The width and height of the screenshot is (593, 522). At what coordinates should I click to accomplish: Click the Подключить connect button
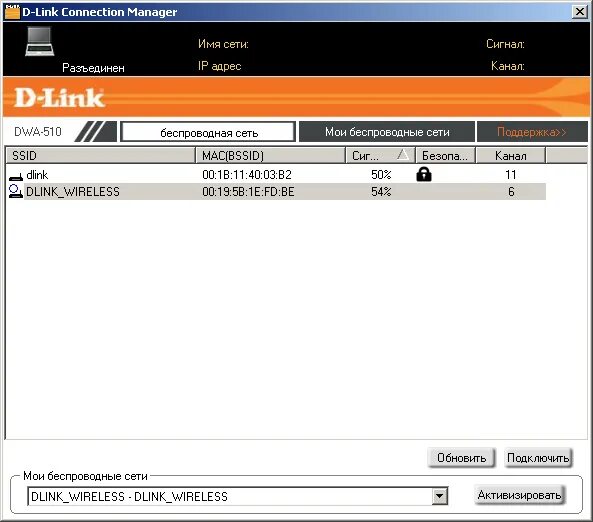(x=538, y=458)
